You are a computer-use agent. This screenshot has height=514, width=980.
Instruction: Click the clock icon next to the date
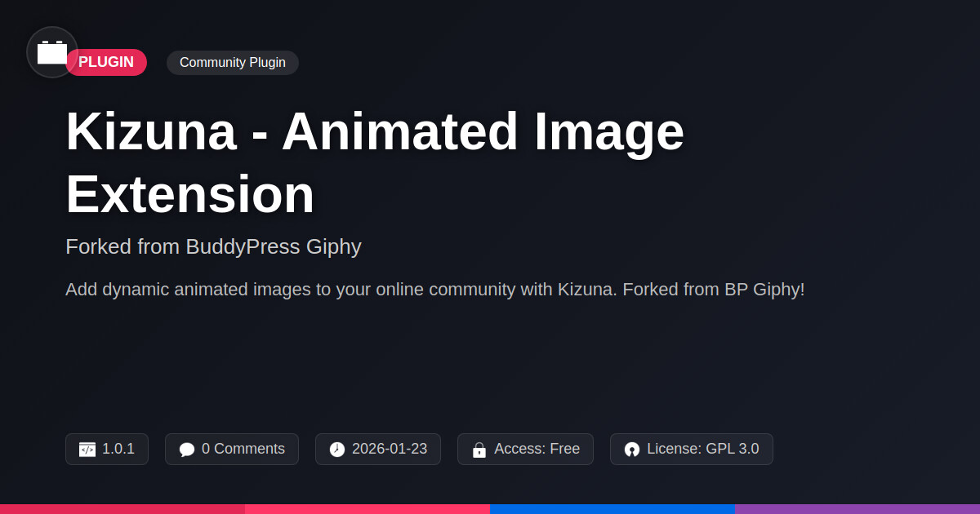[x=337, y=450]
